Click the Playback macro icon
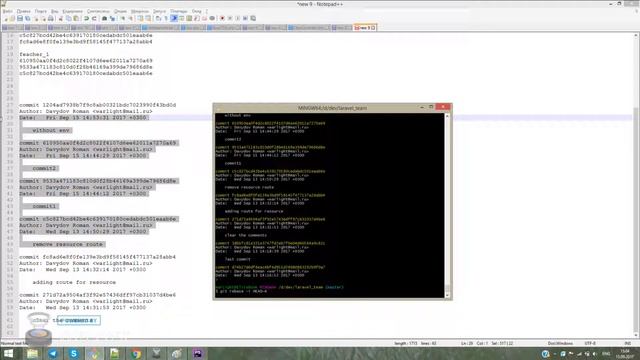The image size is (640, 360). (x=238, y=18)
